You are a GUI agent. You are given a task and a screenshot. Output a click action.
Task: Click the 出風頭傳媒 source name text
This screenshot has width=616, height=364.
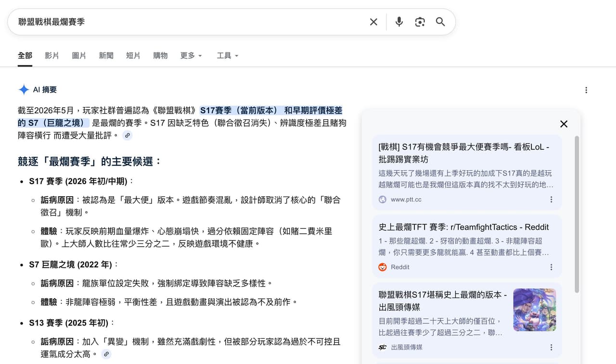coord(407,348)
